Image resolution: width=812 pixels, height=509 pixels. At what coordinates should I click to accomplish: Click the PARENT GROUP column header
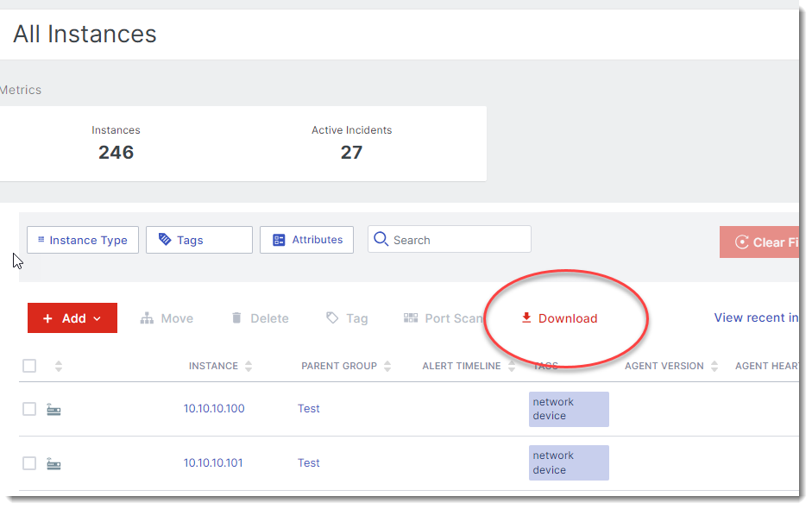coord(339,366)
